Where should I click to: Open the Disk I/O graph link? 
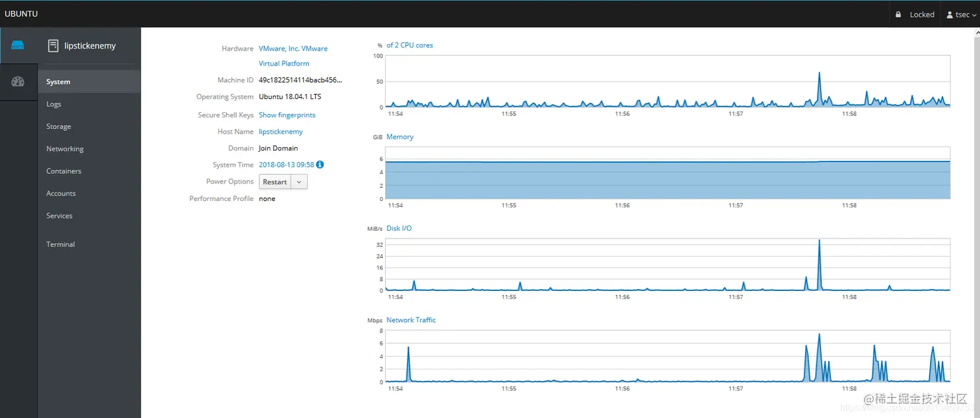click(399, 228)
